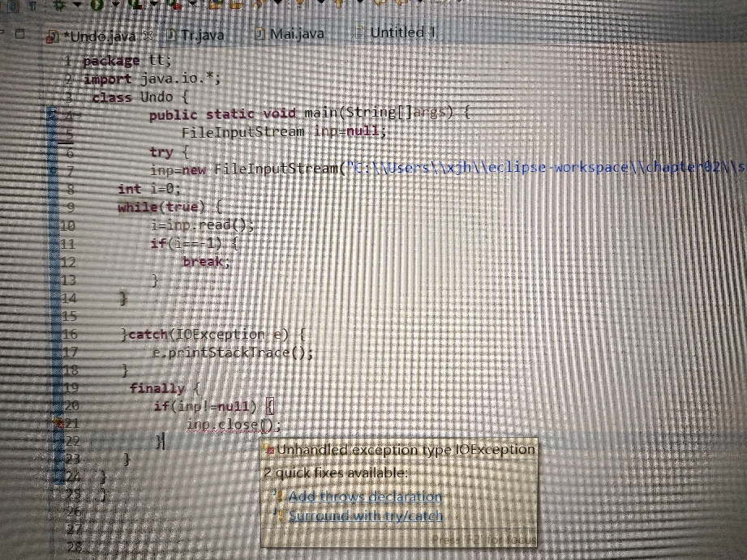Click the error marker beside line 21
Image resolution: width=747 pixels, height=560 pixels.
pyautogui.click(x=58, y=423)
